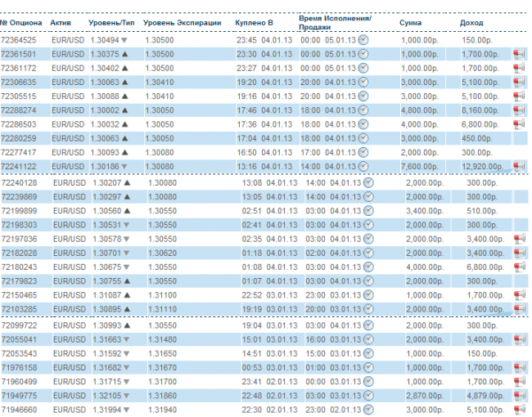Click the megaphone icon in row 72241122
Screen dimensions: 532x417
point(519,166)
